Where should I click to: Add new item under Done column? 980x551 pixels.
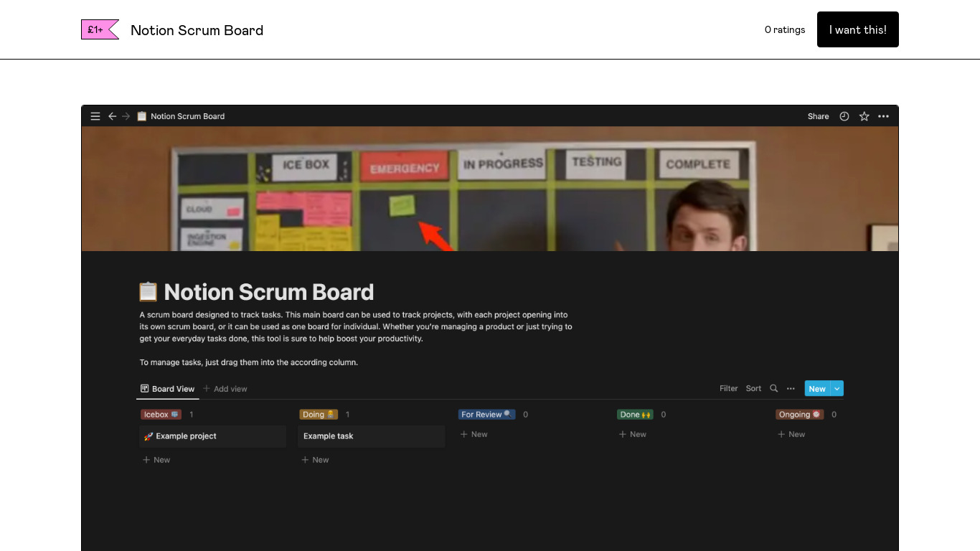633,434
